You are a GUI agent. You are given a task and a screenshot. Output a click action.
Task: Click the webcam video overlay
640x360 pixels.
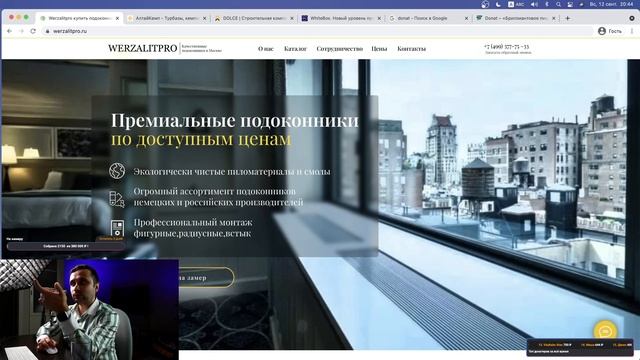pyautogui.click(x=89, y=309)
